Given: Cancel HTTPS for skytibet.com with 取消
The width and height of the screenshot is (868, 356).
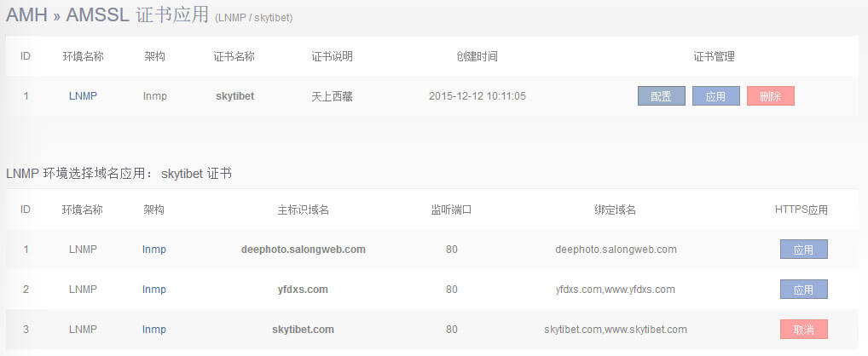Looking at the screenshot, I should 803,330.
